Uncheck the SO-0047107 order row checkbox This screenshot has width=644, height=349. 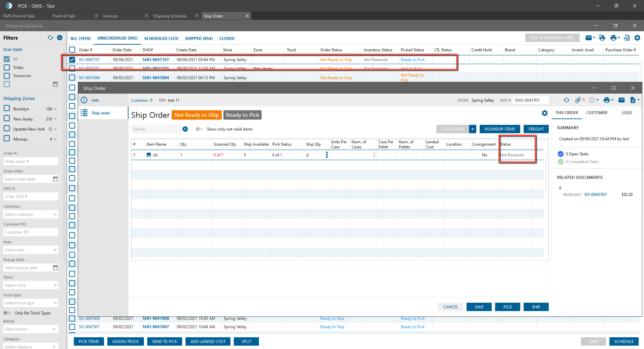point(72,60)
